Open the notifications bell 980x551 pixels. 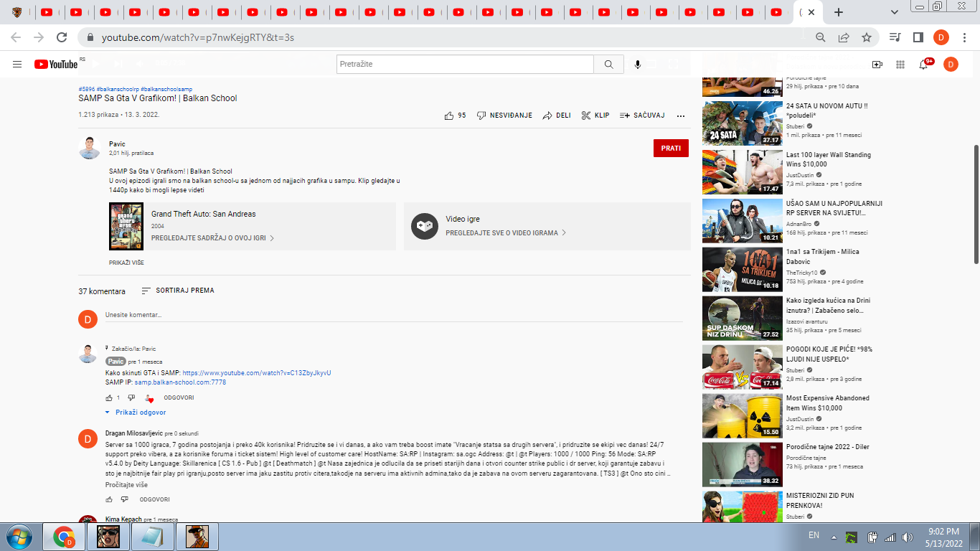tap(924, 65)
